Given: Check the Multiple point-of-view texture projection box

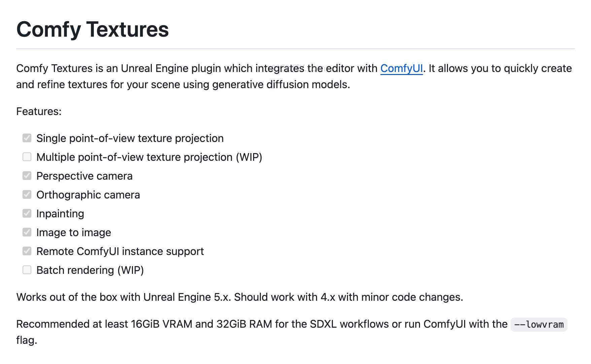Looking at the screenshot, I should [x=27, y=157].
